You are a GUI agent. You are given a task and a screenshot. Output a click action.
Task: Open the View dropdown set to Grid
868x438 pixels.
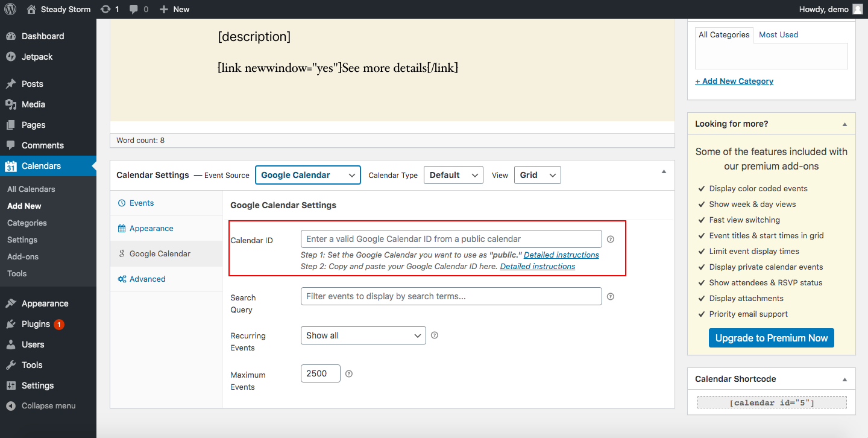click(537, 175)
